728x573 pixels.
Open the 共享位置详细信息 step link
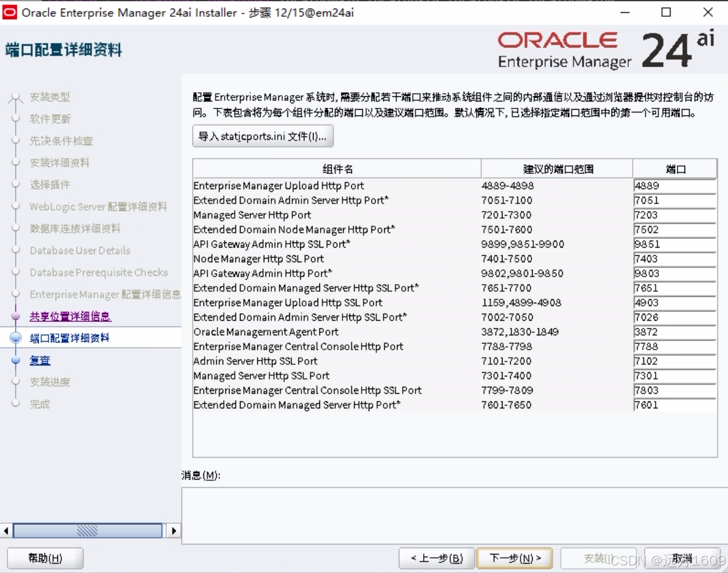pyautogui.click(x=70, y=317)
